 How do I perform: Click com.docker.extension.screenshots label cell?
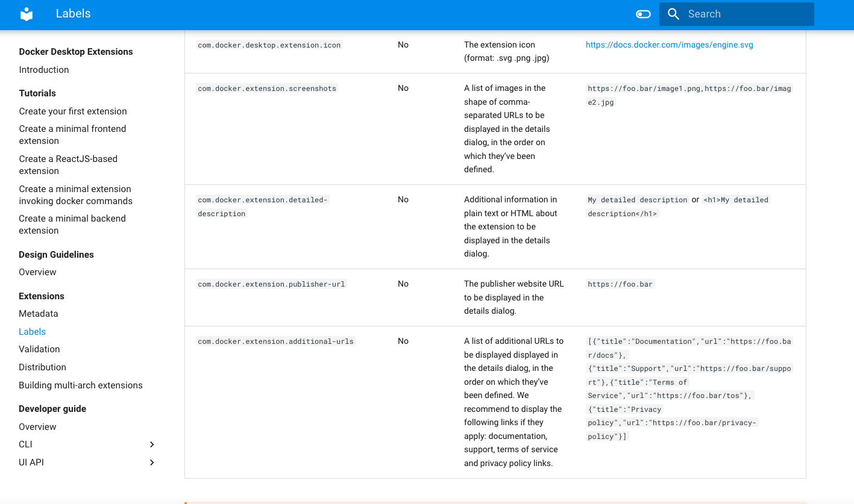267,89
